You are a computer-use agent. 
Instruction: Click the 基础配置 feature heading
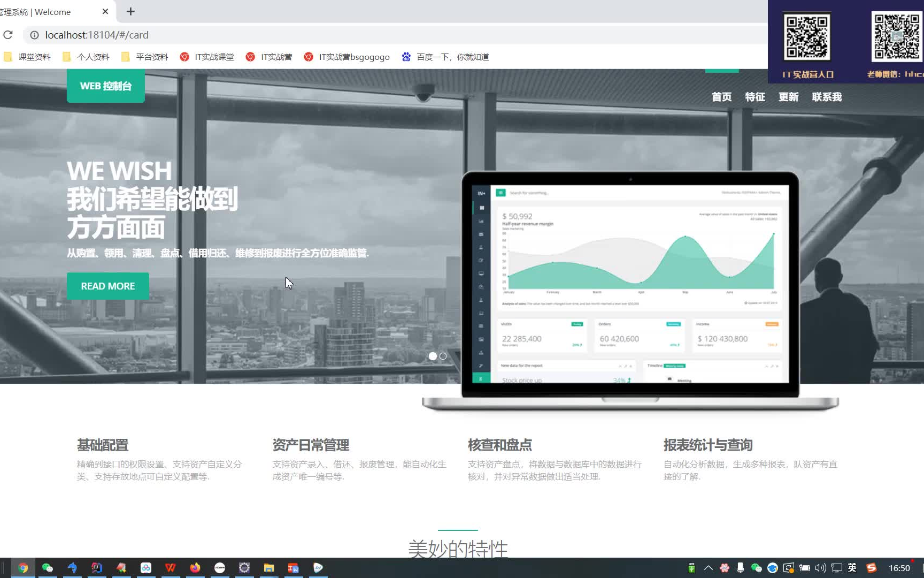(x=103, y=445)
